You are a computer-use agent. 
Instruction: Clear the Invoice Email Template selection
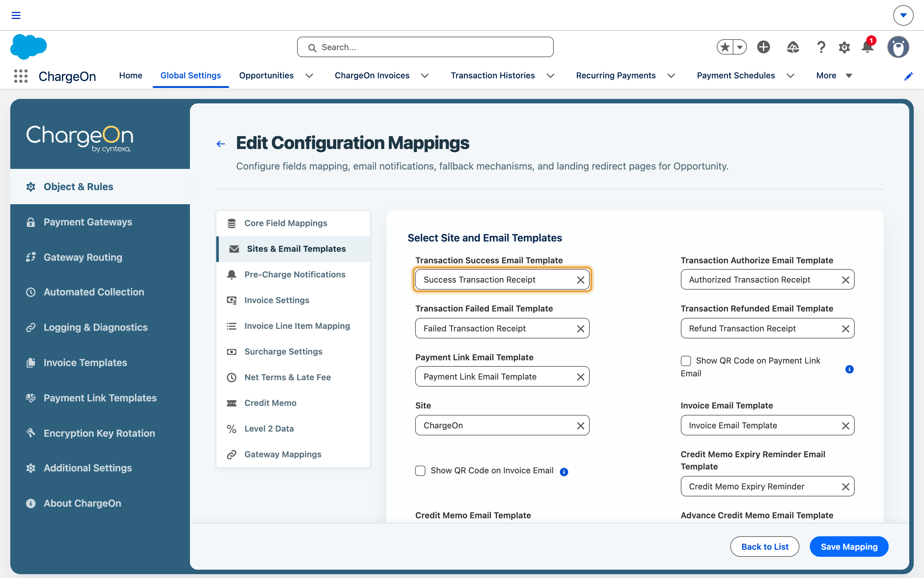pos(845,425)
